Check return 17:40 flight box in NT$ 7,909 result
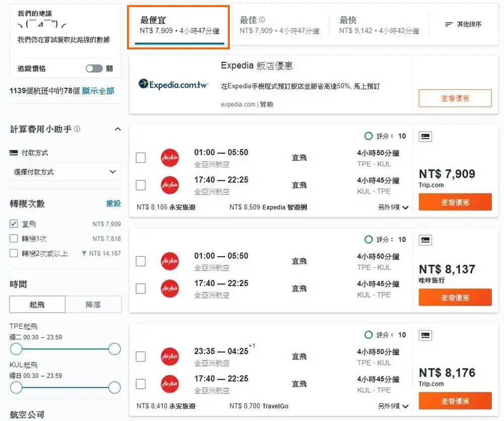504x421 pixels. pos(141,185)
